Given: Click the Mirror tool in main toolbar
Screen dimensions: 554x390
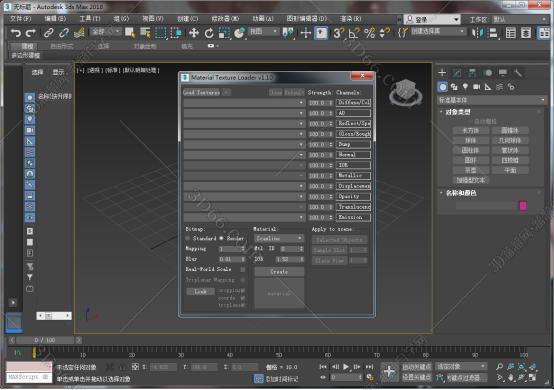Looking at the screenshot, I should click(x=478, y=33).
